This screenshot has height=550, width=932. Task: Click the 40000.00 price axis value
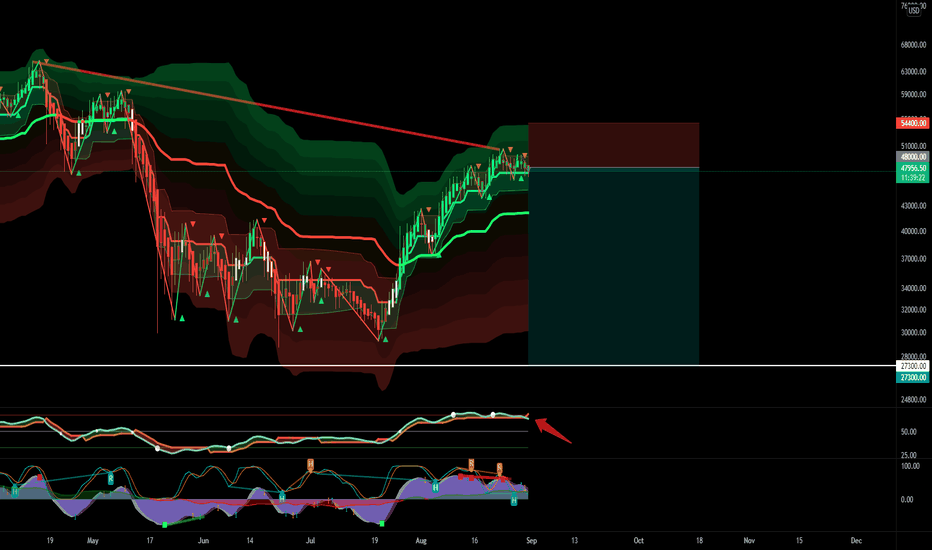913,231
